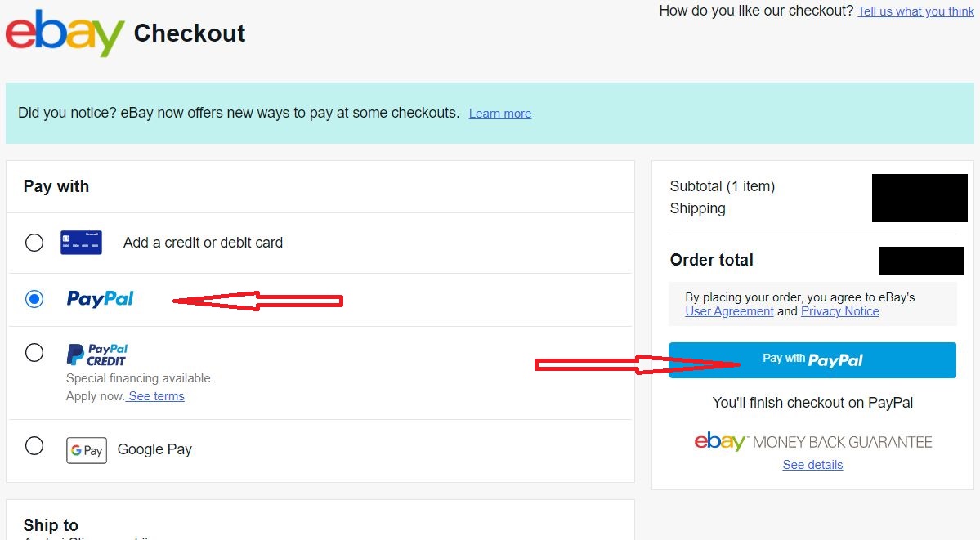Open the Learn more link in banner
The width and height of the screenshot is (980, 540).
pos(499,114)
